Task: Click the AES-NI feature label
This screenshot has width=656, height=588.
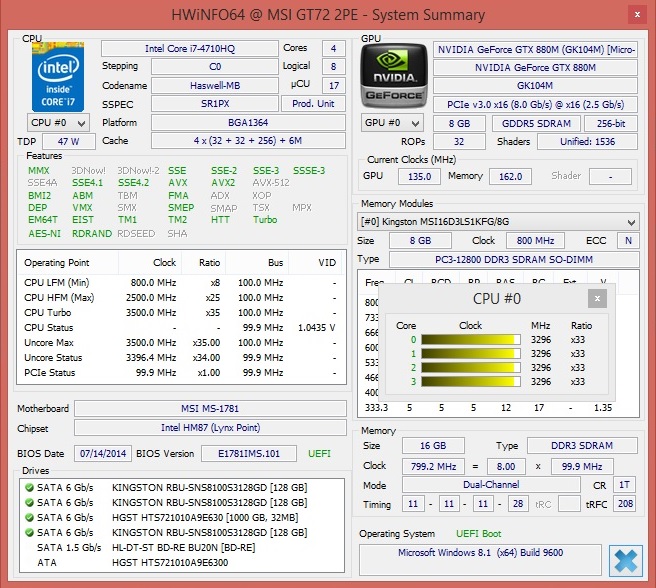Action: pos(44,234)
